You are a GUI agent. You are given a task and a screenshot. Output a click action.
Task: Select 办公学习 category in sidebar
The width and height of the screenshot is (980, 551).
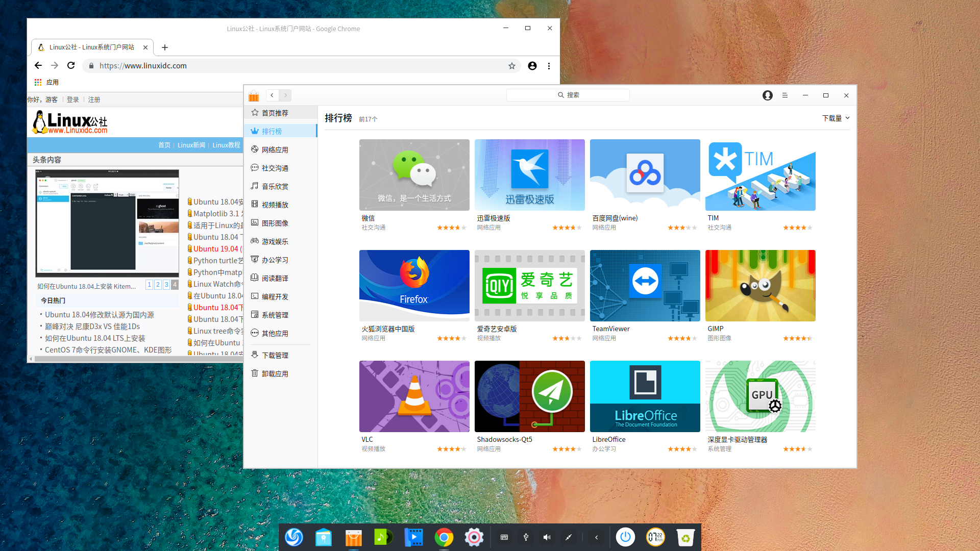point(280,260)
